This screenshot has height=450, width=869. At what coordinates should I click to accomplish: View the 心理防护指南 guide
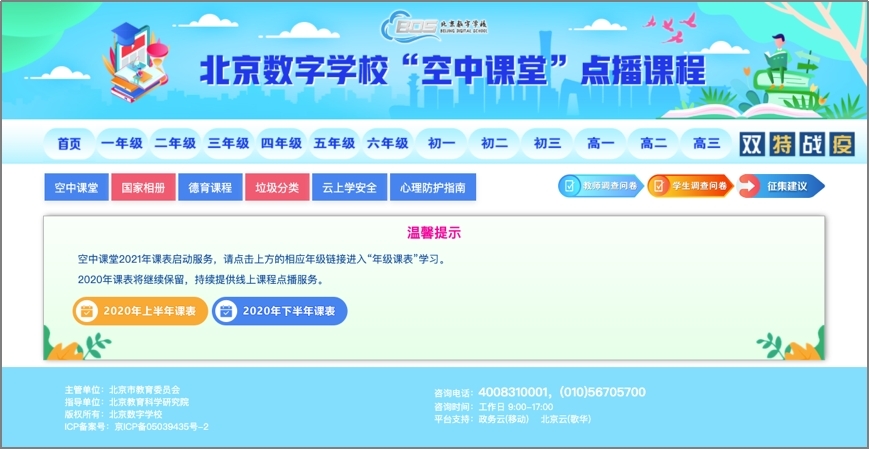432,188
